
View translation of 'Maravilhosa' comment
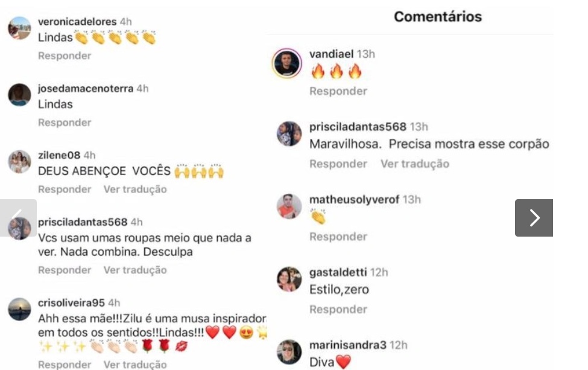click(x=415, y=164)
